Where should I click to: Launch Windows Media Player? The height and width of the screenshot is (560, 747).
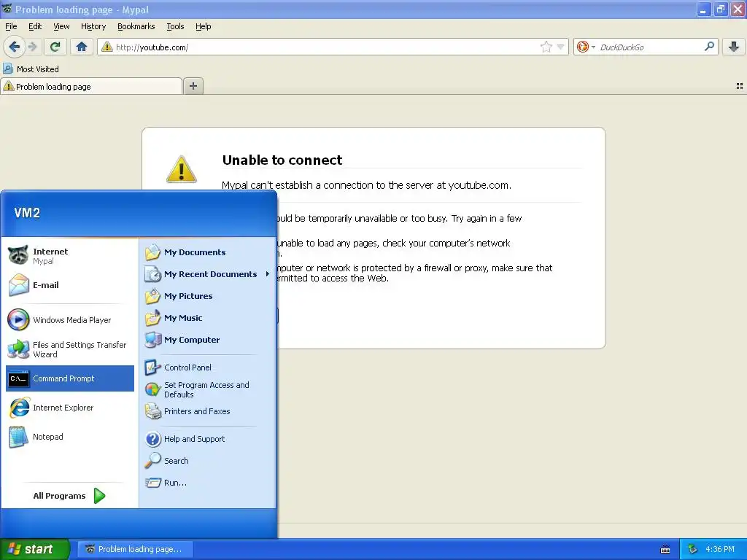70,320
